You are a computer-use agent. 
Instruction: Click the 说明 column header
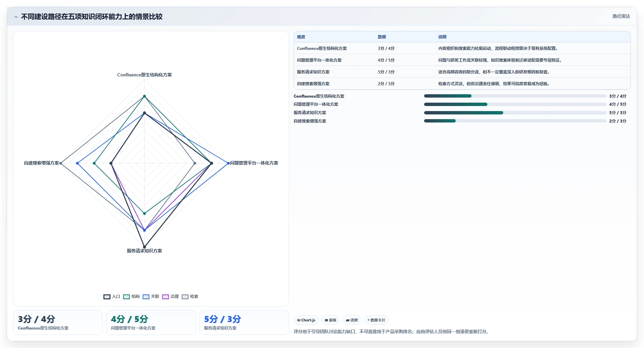click(442, 37)
